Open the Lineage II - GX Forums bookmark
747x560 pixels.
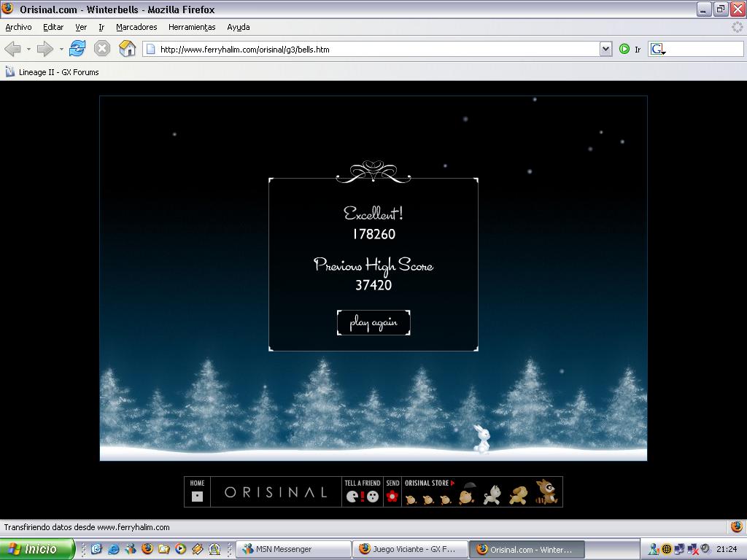[x=53, y=72]
